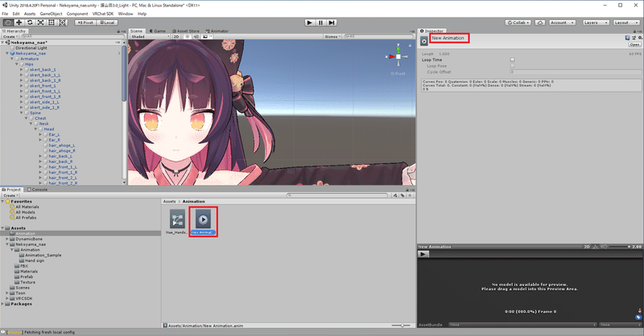Select the combined Transform tool
Viewport: 644px width, 336px height.
63,23
